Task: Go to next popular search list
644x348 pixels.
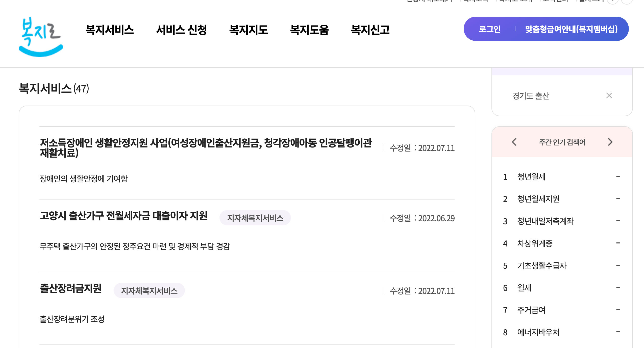Action: [x=610, y=142]
